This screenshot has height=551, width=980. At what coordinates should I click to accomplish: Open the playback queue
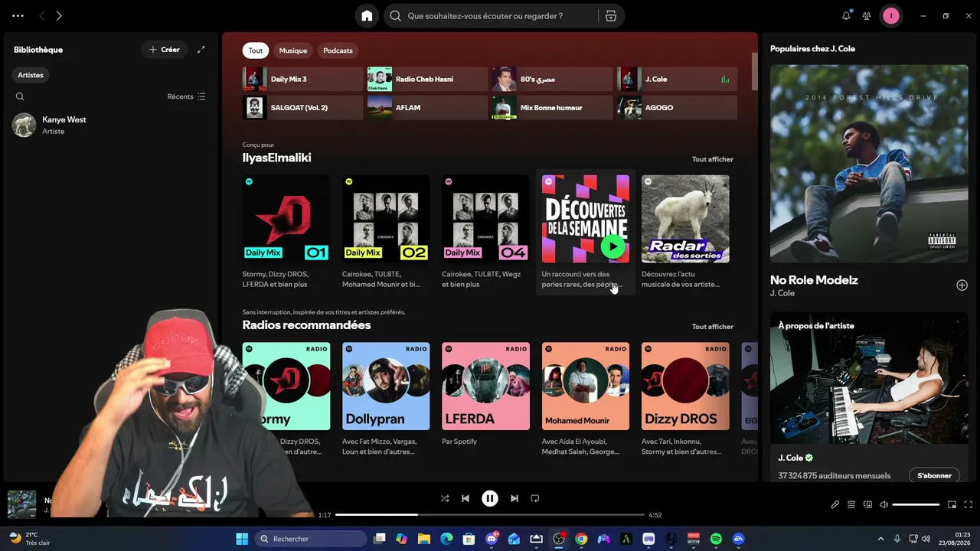coord(851,505)
